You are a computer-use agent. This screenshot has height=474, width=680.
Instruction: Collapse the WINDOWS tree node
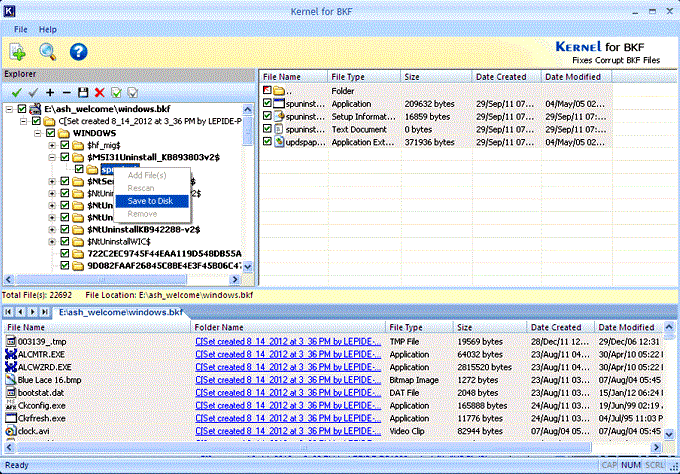pos(38,133)
